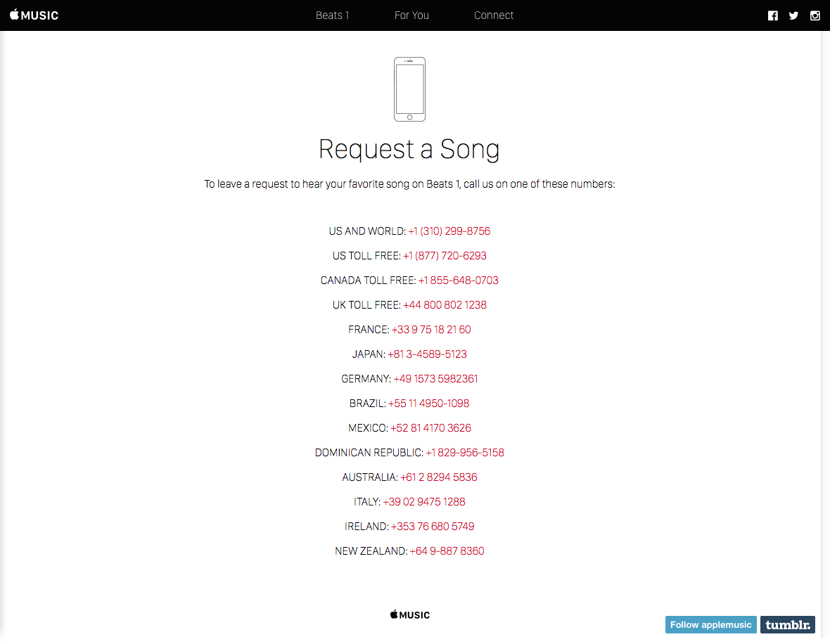
Task: Click the Apple Music logo in footer
Action: click(409, 614)
